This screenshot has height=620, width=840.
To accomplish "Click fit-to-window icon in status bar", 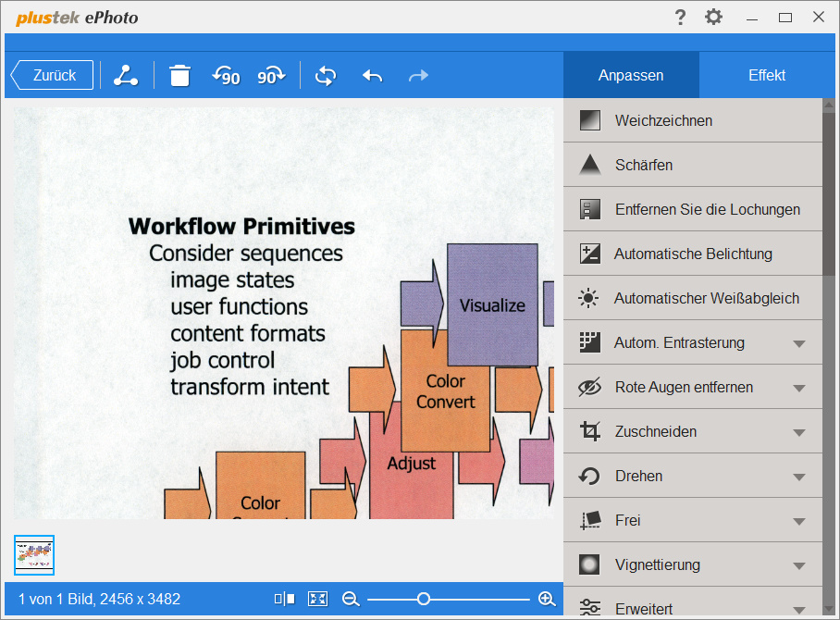I will [317, 599].
